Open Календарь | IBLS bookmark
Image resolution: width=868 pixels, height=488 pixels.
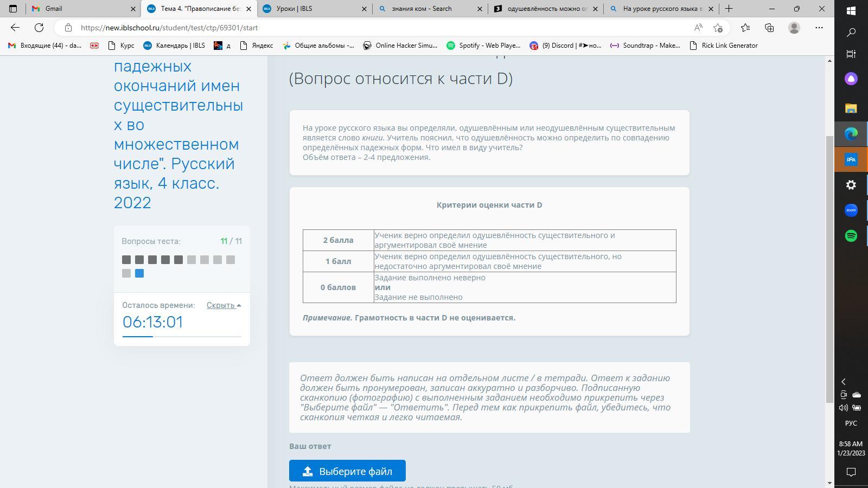click(174, 46)
